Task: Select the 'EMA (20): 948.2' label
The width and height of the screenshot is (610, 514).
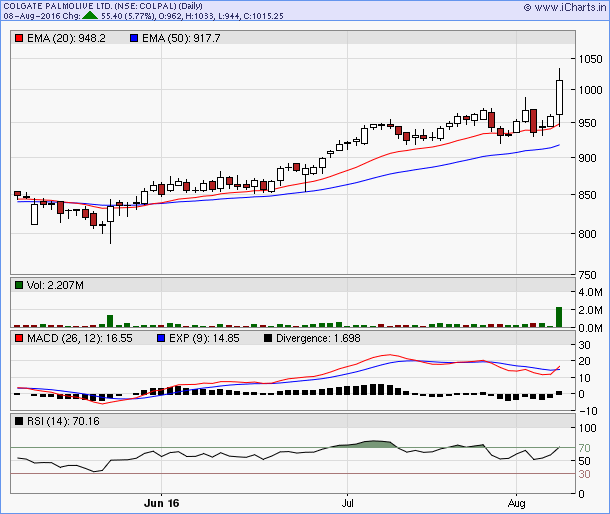Action: [x=66, y=38]
